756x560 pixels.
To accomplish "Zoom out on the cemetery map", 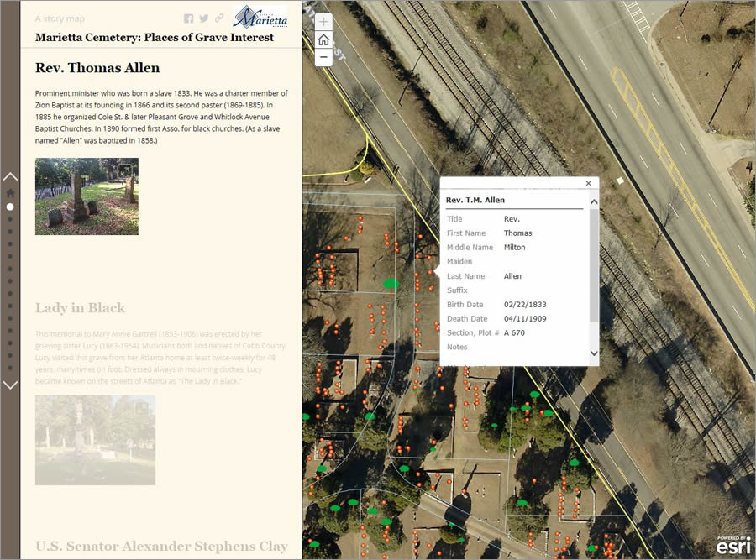I will tap(323, 57).
